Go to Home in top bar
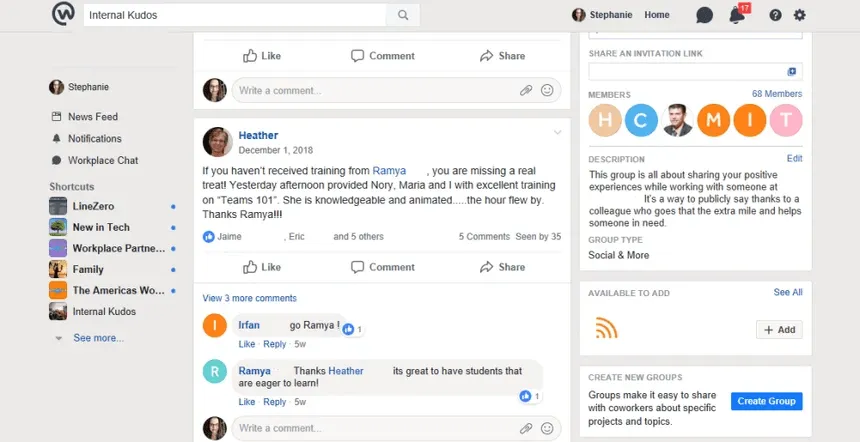Image resolution: width=860 pixels, height=442 pixels. coord(657,15)
